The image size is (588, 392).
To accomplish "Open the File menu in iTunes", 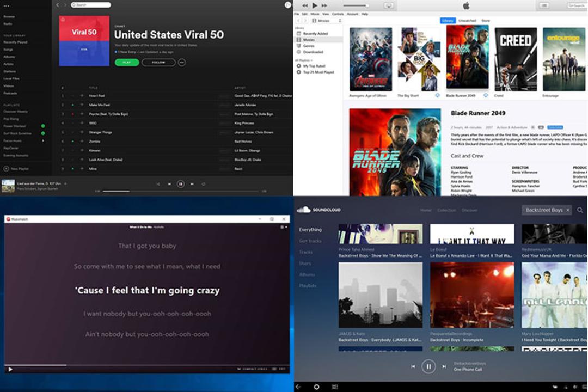I will (x=297, y=14).
